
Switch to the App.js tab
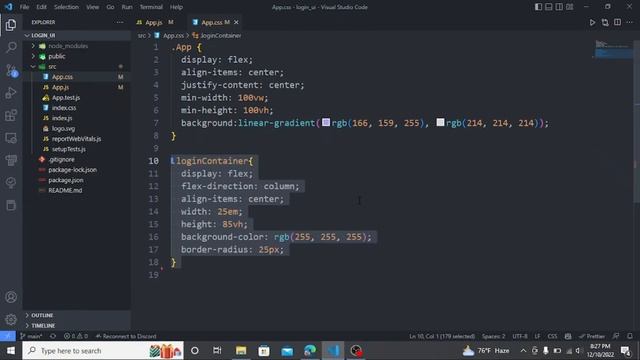[x=155, y=22]
